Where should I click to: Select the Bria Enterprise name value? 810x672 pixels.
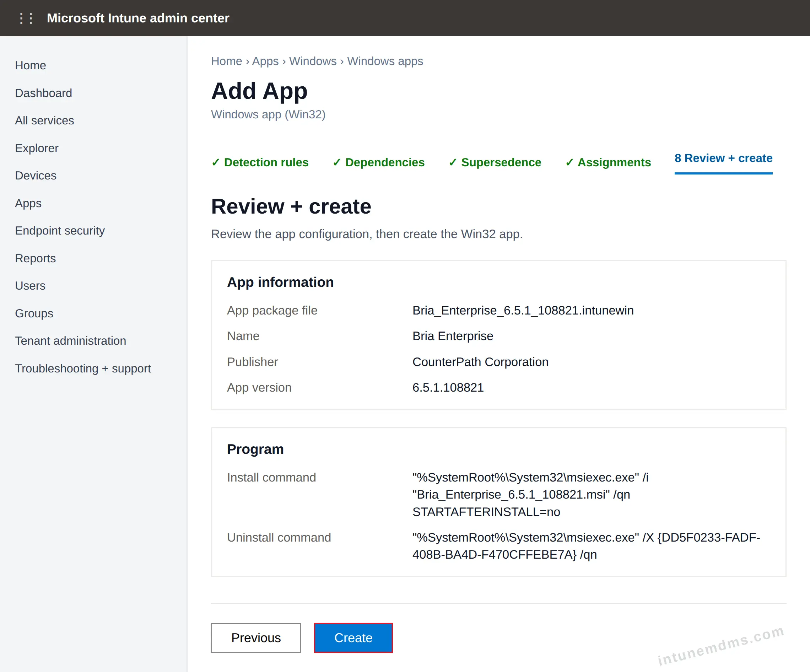click(453, 336)
